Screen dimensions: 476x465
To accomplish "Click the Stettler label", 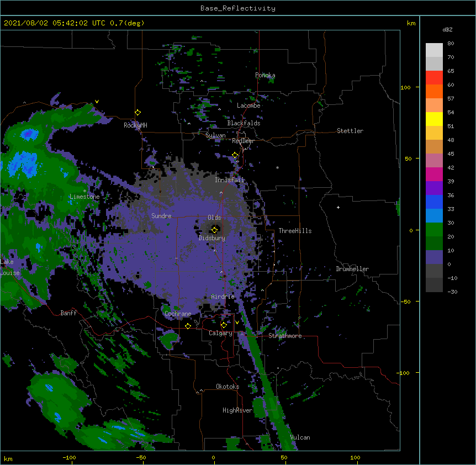I will [350, 131].
